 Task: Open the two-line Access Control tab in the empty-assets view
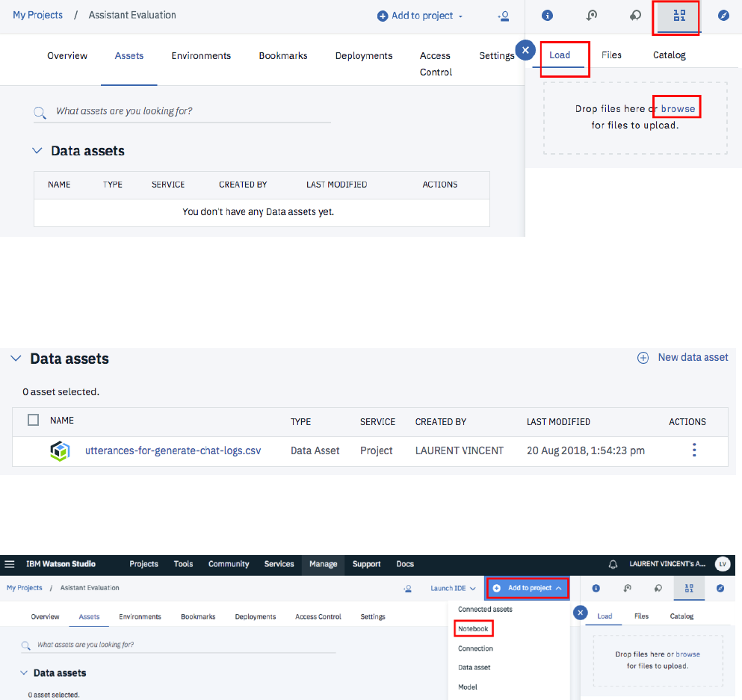click(x=436, y=64)
